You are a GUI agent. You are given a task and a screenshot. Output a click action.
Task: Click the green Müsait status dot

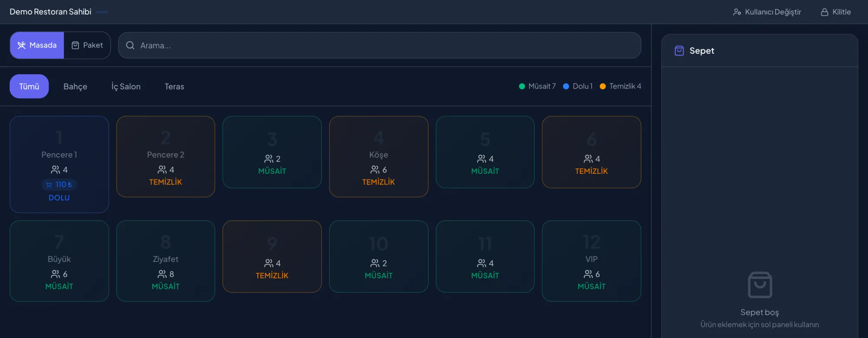coord(522,86)
